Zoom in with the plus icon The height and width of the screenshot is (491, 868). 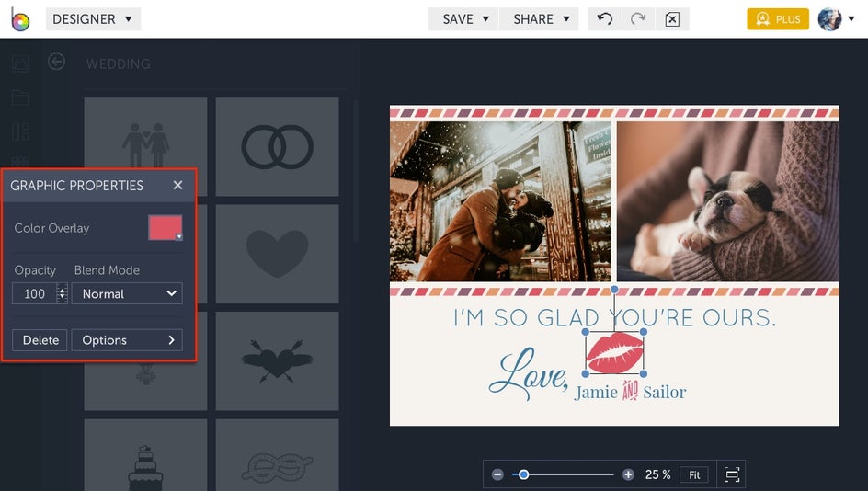628,474
